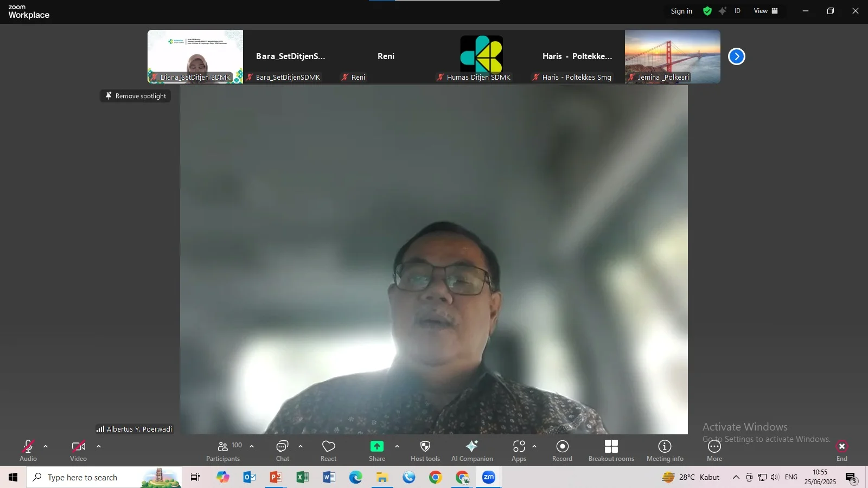Open the More options menu
This screenshot has width=868, height=488.
[x=714, y=451]
